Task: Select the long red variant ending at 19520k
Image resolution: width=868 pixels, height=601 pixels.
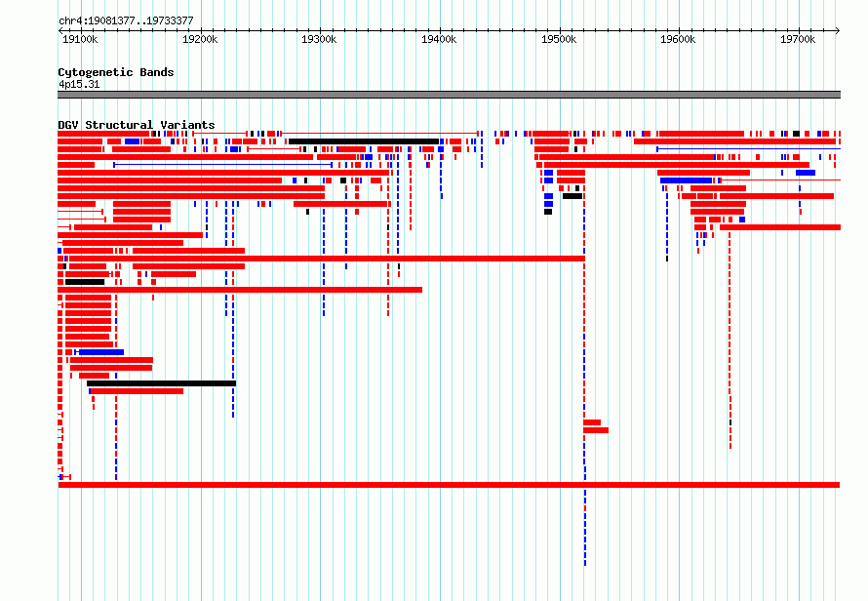Action: click(326, 259)
